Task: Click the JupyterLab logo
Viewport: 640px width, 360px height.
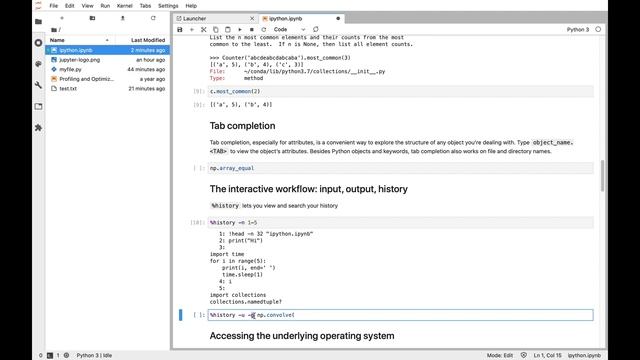Action: tap(38, 6)
